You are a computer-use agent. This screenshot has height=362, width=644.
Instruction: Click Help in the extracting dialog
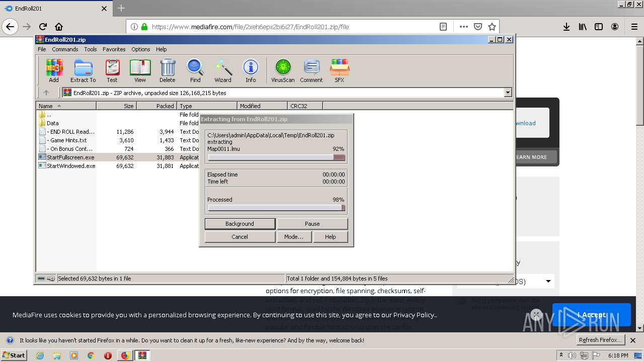click(x=330, y=237)
